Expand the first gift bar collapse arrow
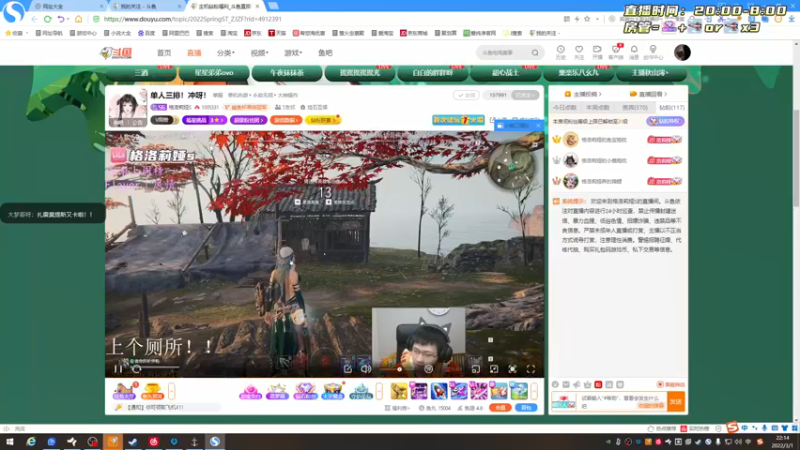This screenshot has height=450, width=800. point(171,391)
